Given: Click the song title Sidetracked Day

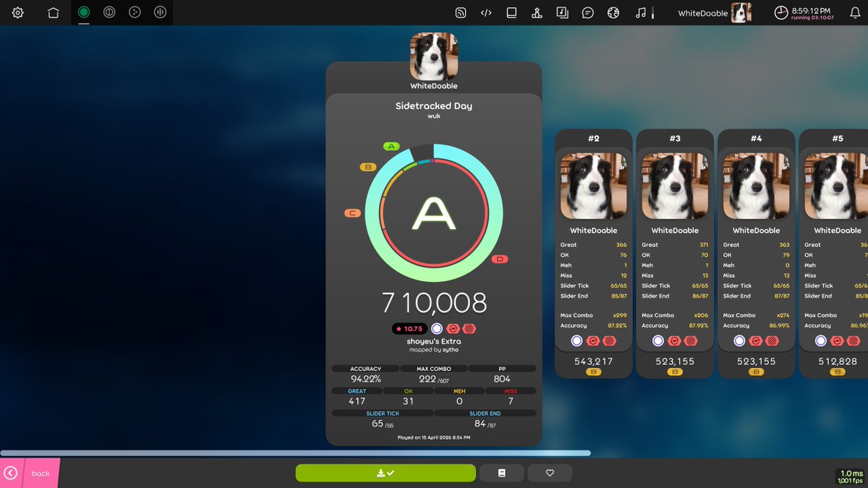Looking at the screenshot, I should (x=434, y=106).
